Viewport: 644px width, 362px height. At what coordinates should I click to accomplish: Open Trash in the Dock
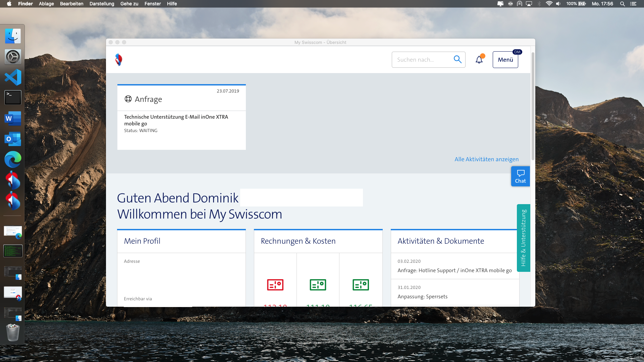[x=13, y=333]
